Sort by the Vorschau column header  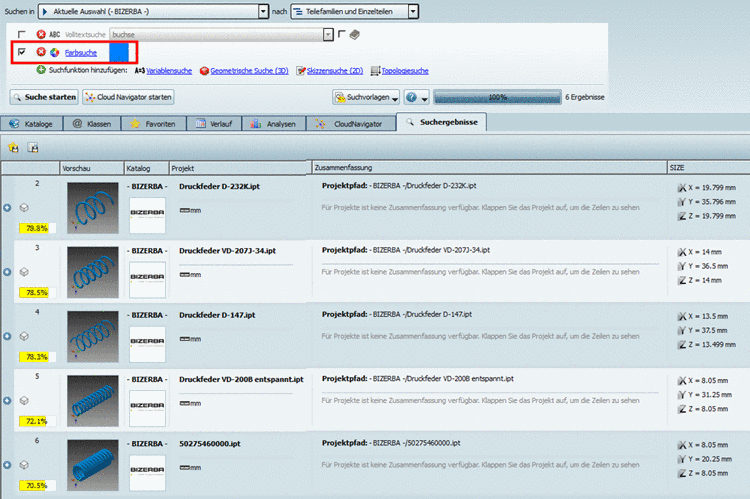tap(92, 168)
